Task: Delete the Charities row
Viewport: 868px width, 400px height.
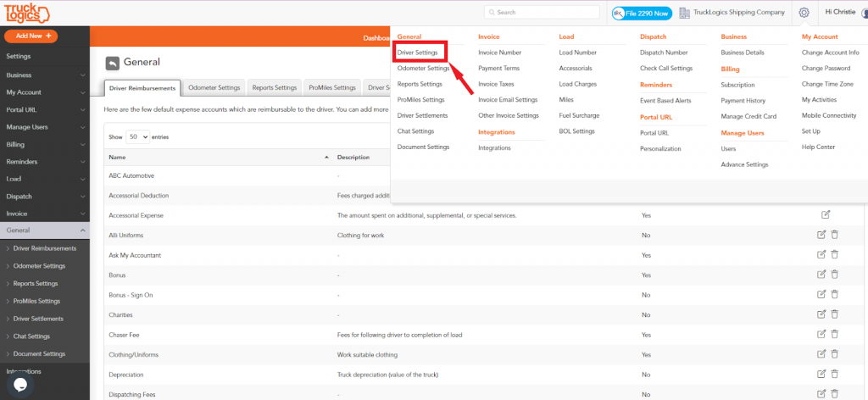Action: [x=835, y=314]
